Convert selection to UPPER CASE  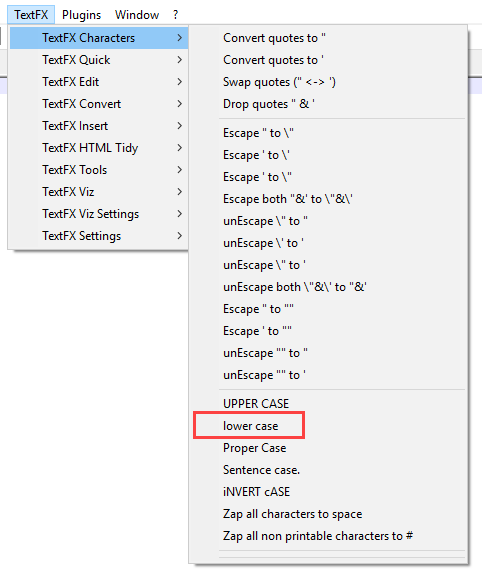point(328,403)
